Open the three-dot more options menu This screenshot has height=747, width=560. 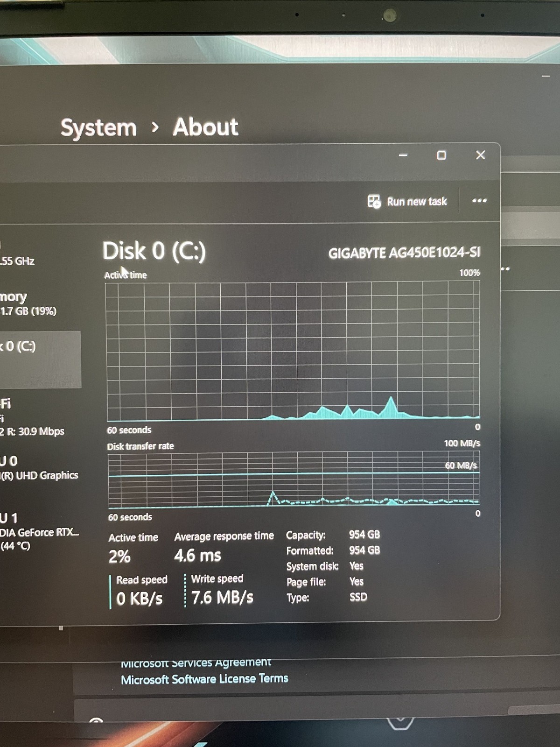tap(479, 201)
